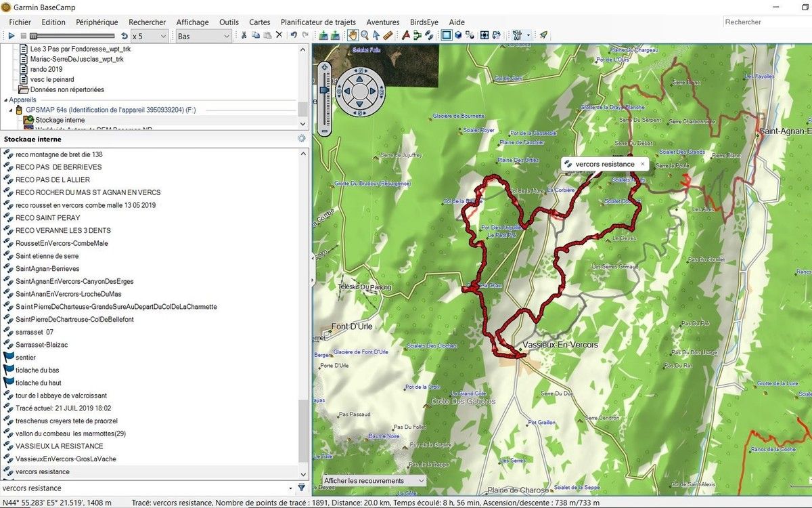Image resolution: width=812 pixels, height=508 pixels.
Task: Click the Delete X icon in toolbar
Action: 279,35
